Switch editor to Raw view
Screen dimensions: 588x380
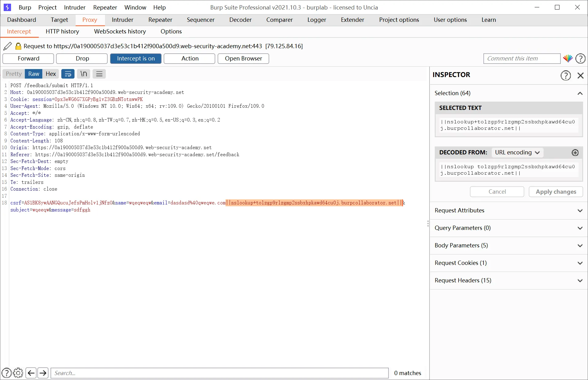[x=34, y=74]
